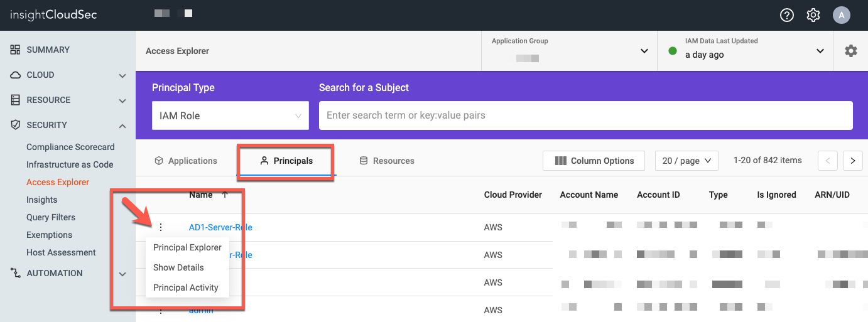Click the Cloud icon in sidebar
Image resolution: width=868 pixels, height=322 pixels.
16,75
